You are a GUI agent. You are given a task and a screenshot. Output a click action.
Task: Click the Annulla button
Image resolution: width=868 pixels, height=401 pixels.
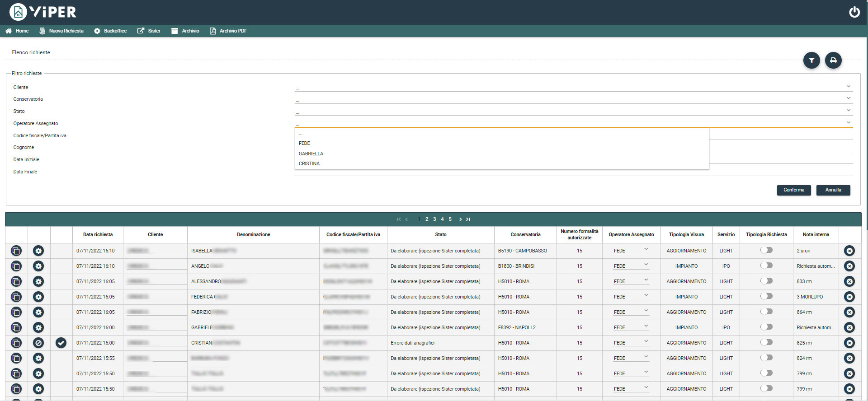click(833, 190)
